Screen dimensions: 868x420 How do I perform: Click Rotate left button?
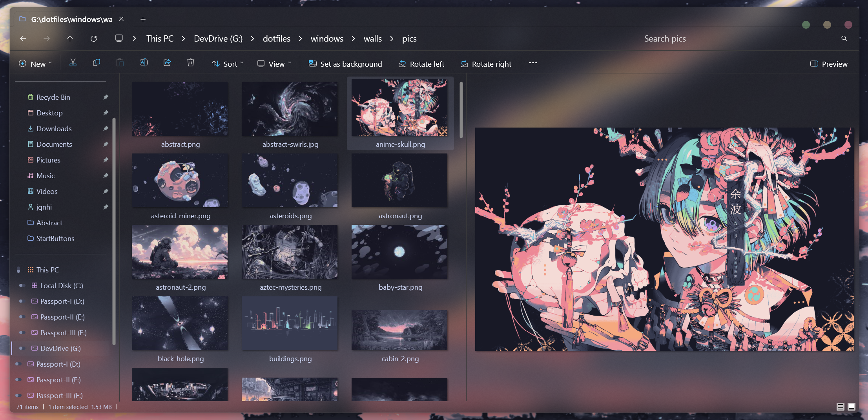[x=421, y=64]
